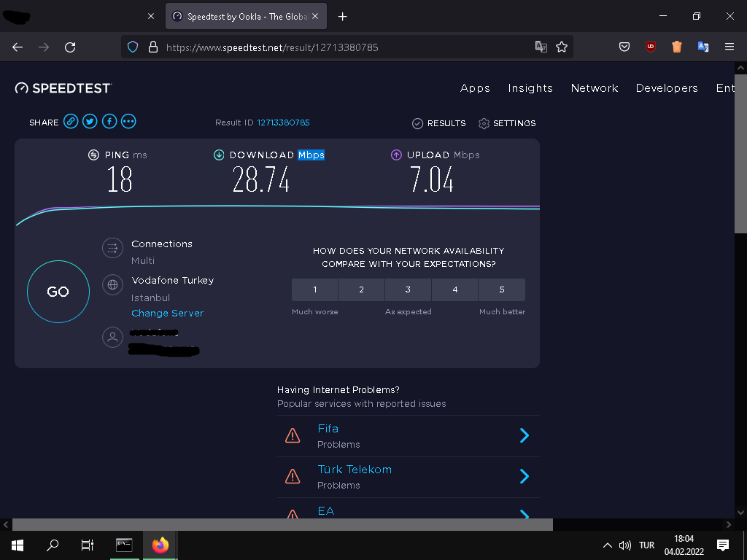Click the vertical scrollbar thumb
The width and height of the screenshot is (747, 560).
coord(740,154)
